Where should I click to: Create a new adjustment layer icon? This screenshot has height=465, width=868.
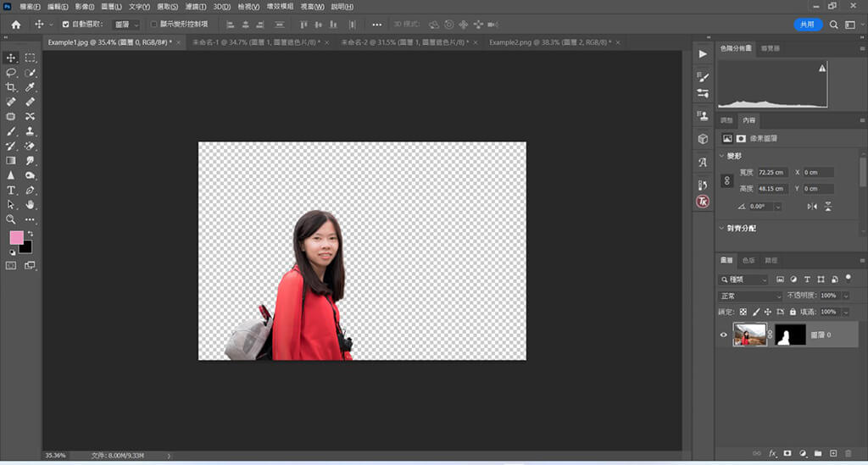(x=803, y=453)
